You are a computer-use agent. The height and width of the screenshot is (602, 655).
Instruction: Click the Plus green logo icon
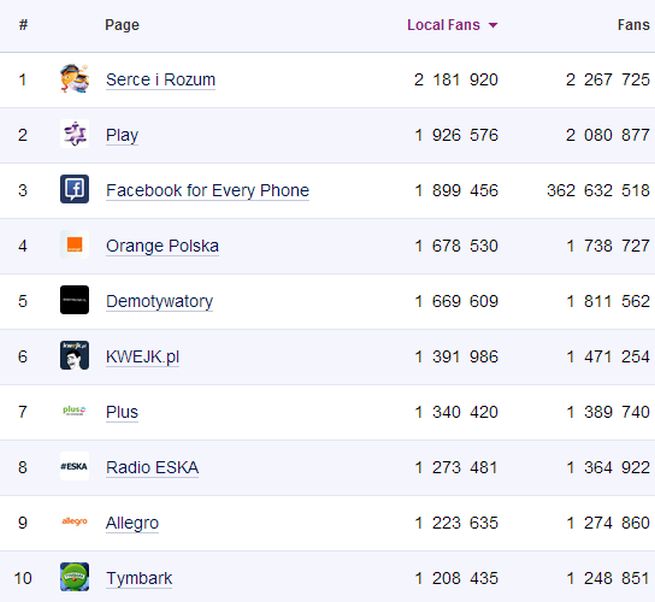(x=74, y=411)
